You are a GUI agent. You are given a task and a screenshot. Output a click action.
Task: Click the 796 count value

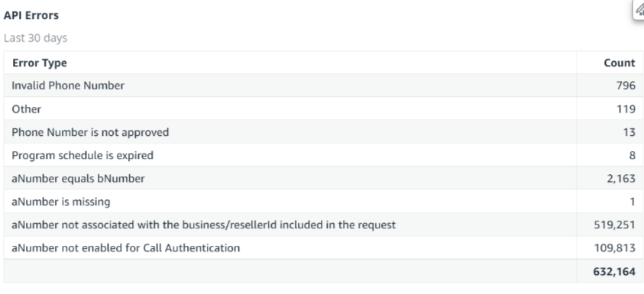click(626, 86)
